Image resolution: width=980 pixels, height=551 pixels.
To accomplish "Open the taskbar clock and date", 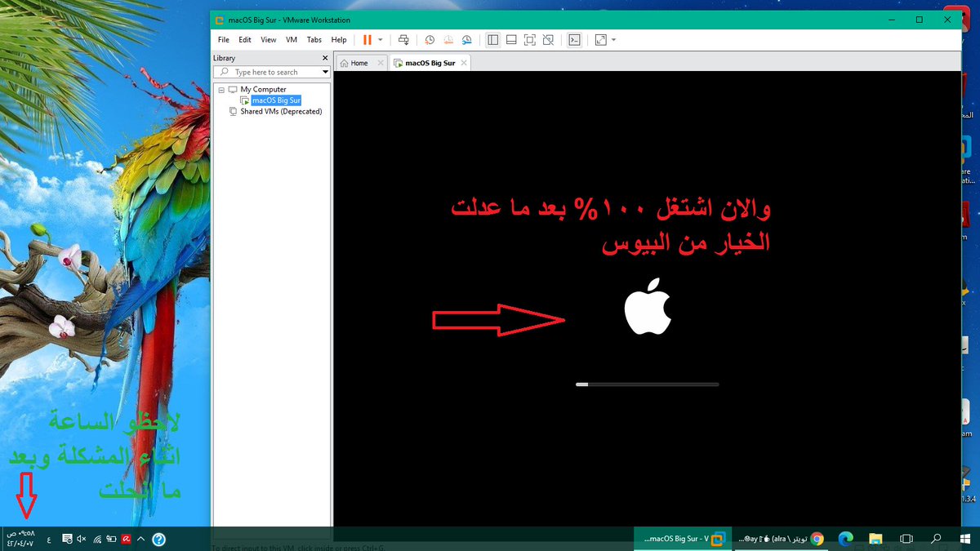I will pyautogui.click(x=21, y=539).
